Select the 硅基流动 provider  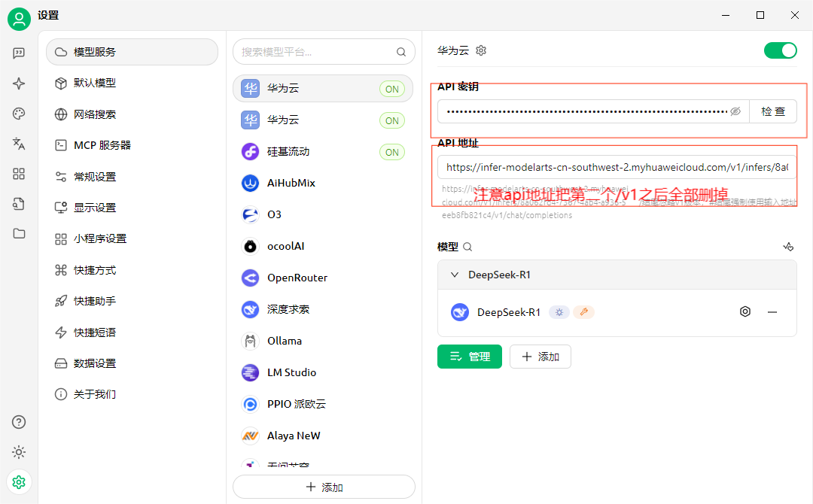click(x=323, y=151)
